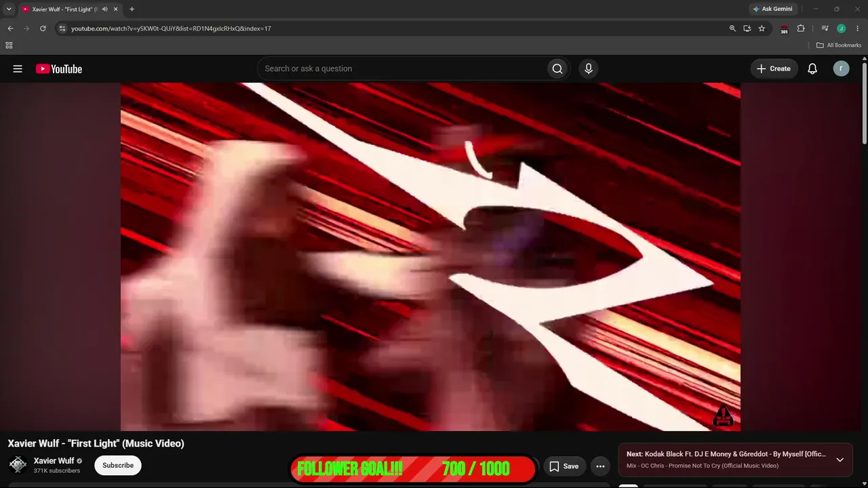Reload the current page
This screenshot has height=488, width=868.
pyautogui.click(x=43, y=28)
